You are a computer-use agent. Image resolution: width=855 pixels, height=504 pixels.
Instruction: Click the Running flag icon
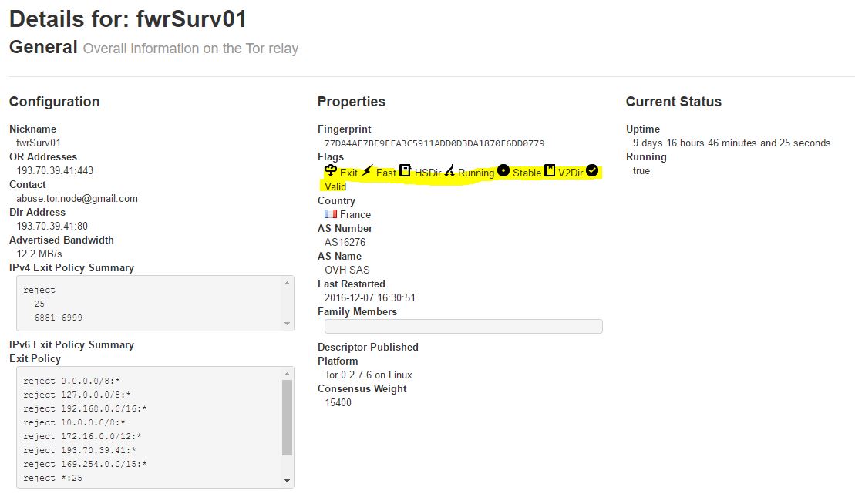tap(449, 171)
